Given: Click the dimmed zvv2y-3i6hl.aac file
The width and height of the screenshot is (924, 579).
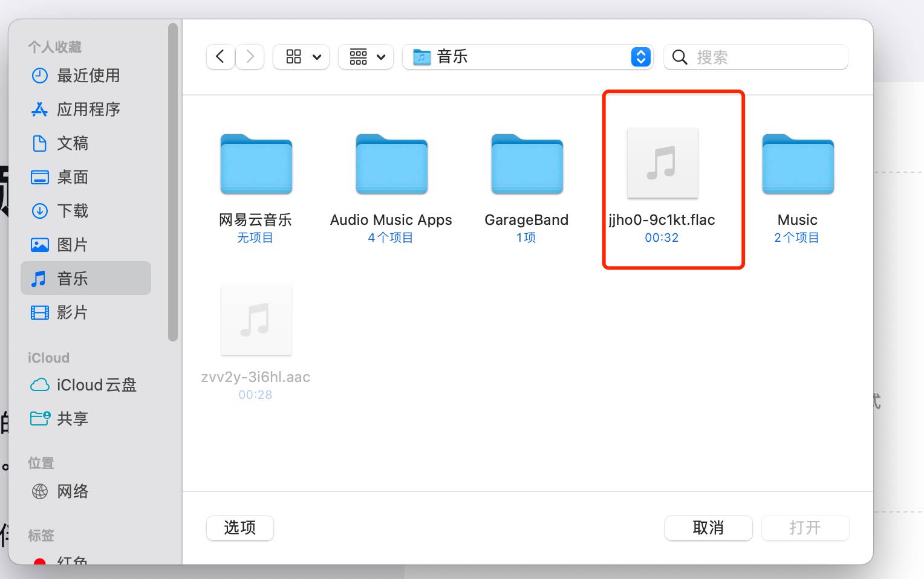Looking at the screenshot, I should 256,320.
